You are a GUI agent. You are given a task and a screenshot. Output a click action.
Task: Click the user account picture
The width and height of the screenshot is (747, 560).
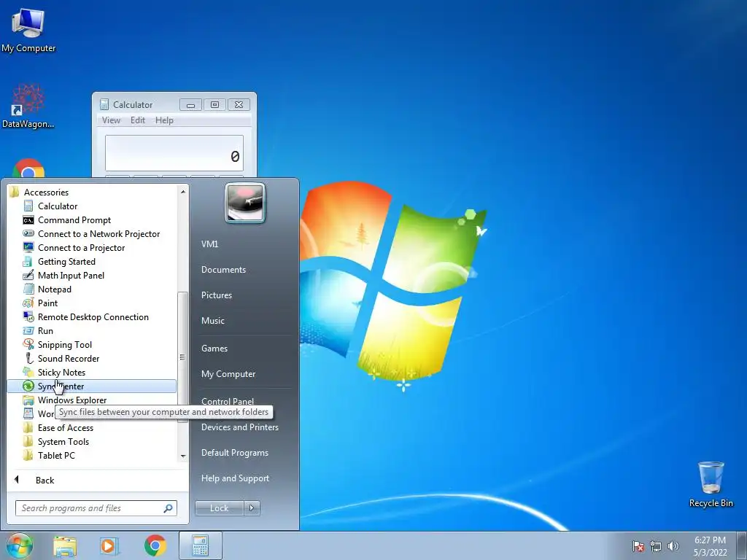tap(245, 203)
